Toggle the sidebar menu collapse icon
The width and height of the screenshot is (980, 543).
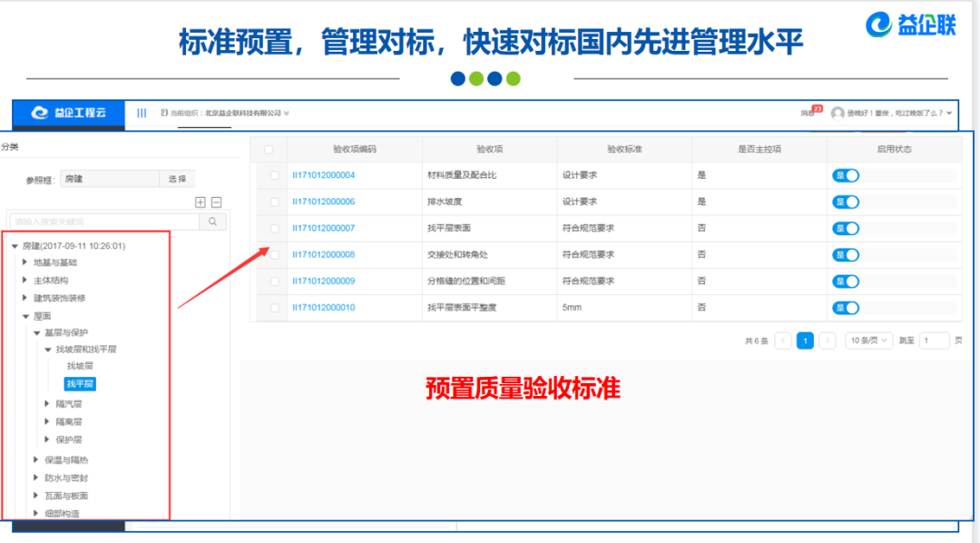[x=142, y=114]
